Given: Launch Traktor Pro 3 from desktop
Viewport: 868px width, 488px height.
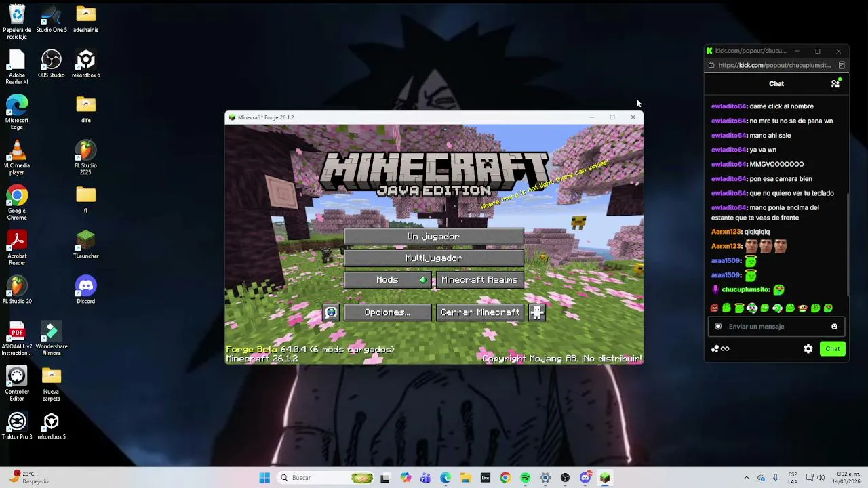Looking at the screenshot, I should pos(17,426).
